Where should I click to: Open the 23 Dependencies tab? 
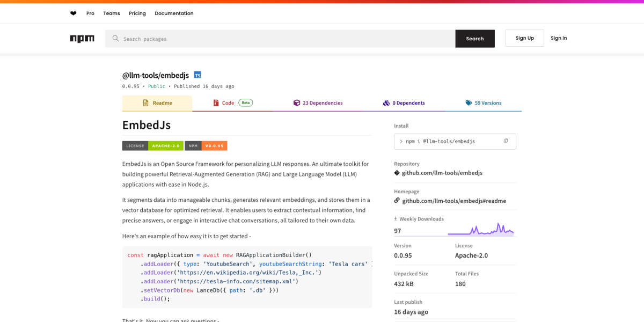[x=318, y=103]
